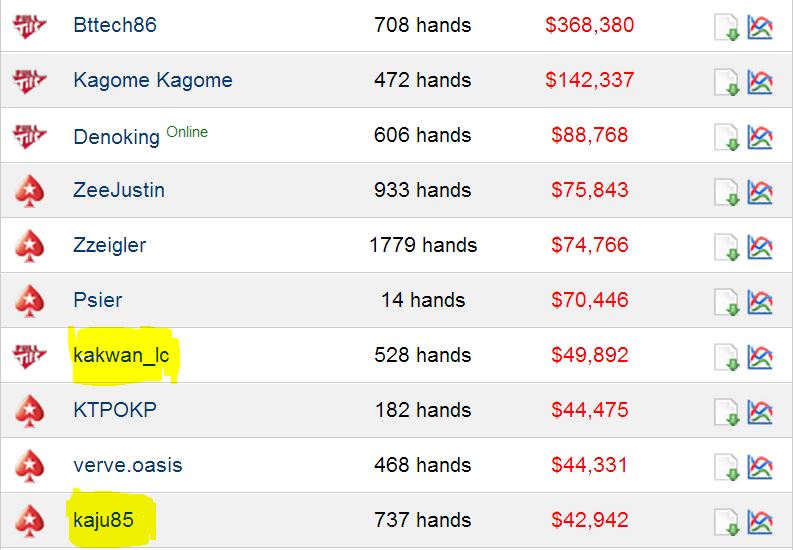View results graph for Denoking

(760, 137)
